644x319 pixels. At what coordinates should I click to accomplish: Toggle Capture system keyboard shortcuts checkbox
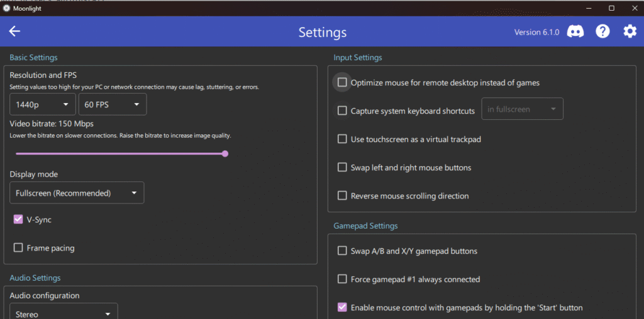[342, 111]
